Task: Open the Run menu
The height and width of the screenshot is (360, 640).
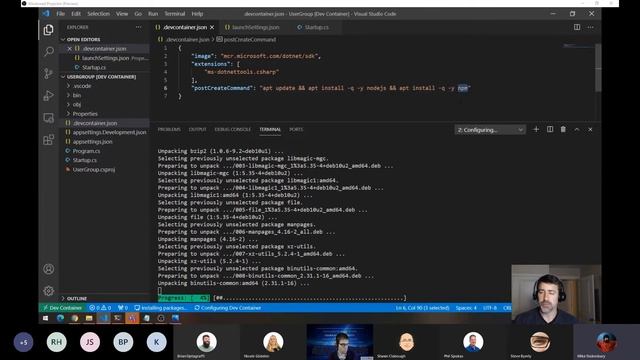Action: [153, 14]
